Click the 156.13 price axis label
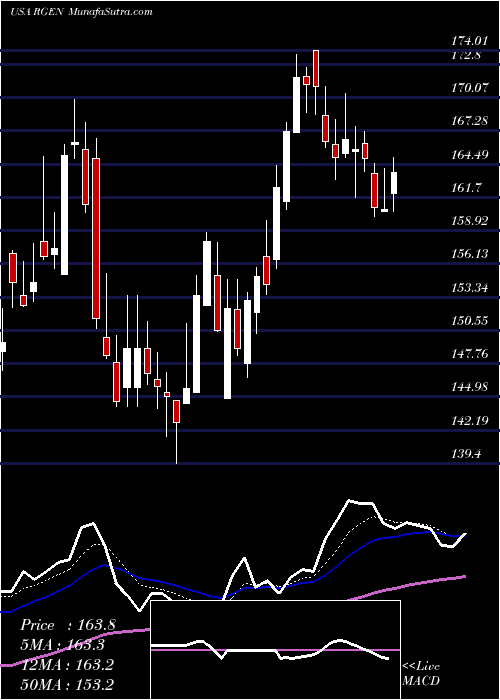This screenshot has height=700, width=500. point(468,254)
